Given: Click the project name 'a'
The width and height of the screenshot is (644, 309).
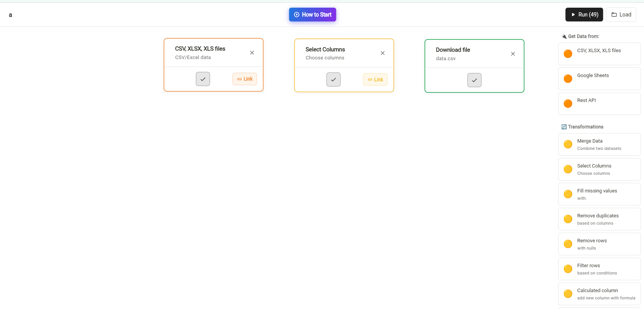Looking at the screenshot, I should point(10,15).
